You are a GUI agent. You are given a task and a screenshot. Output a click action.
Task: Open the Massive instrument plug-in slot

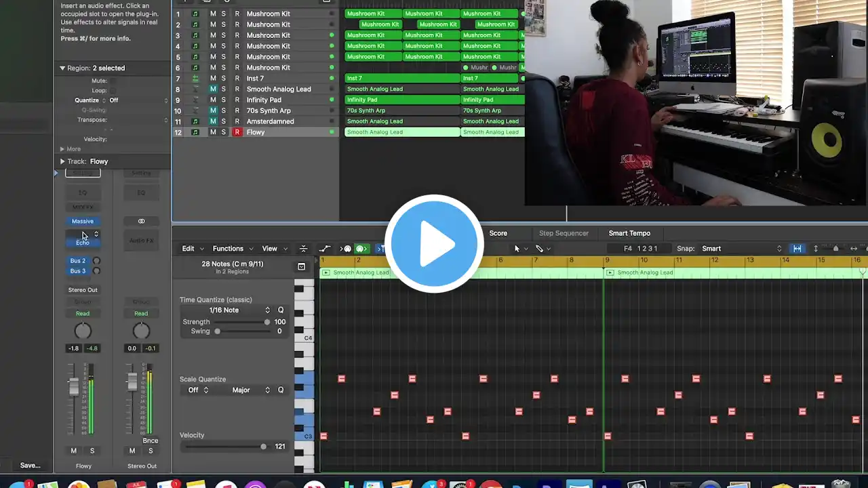(x=83, y=221)
